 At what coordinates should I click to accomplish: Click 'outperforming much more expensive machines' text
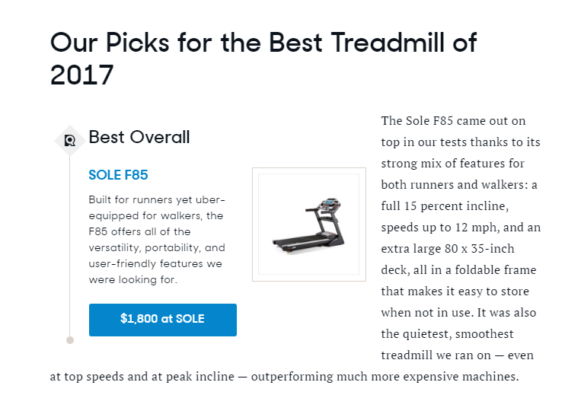[x=384, y=377]
